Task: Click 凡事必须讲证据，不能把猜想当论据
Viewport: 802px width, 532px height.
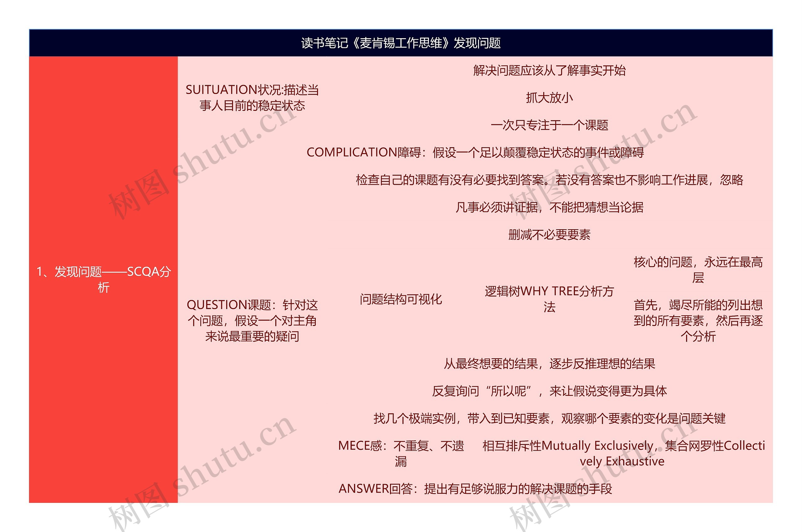Action: click(549, 207)
